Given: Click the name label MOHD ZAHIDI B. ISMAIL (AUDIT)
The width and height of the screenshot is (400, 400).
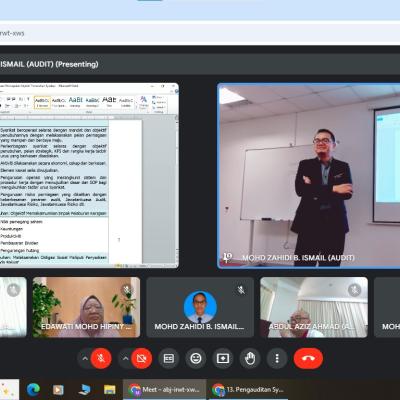Looking at the screenshot, I should coord(298,258).
